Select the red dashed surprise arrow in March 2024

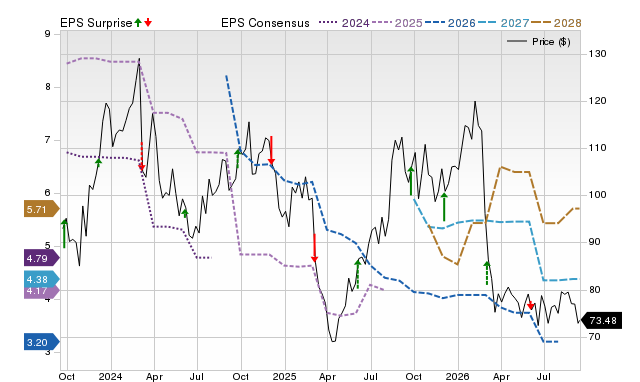point(142,156)
